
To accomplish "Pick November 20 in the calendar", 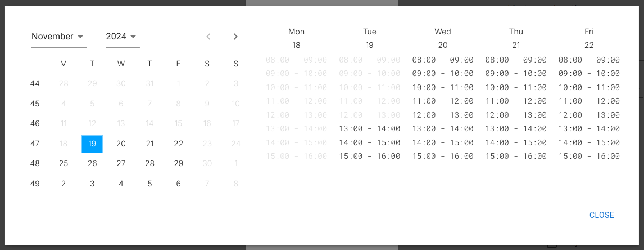I will 121,144.
